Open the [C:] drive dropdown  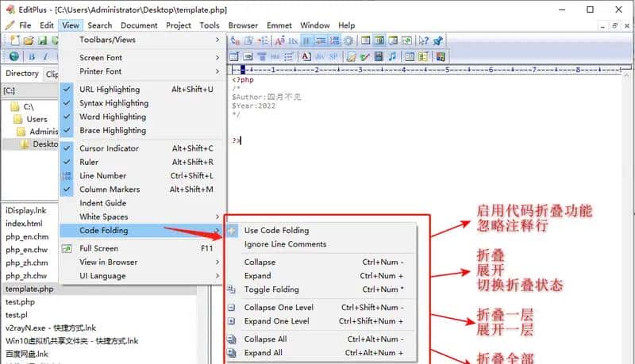(30, 90)
